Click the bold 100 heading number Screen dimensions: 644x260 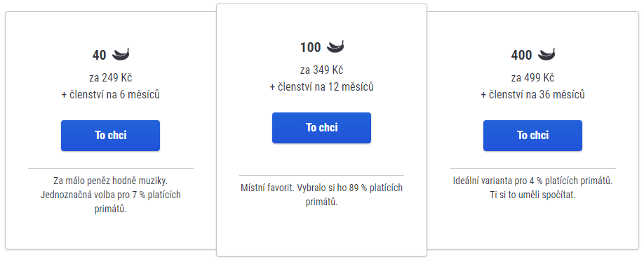pyautogui.click(x=311, y=47)
